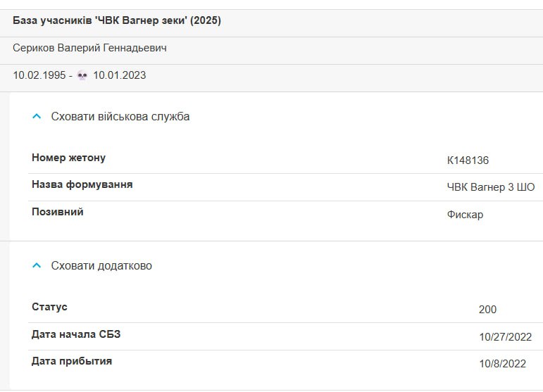Click the 'Номер жетону' label
Image resolution: width=543 pixels, height=392 pixels.
click(68, 158)
